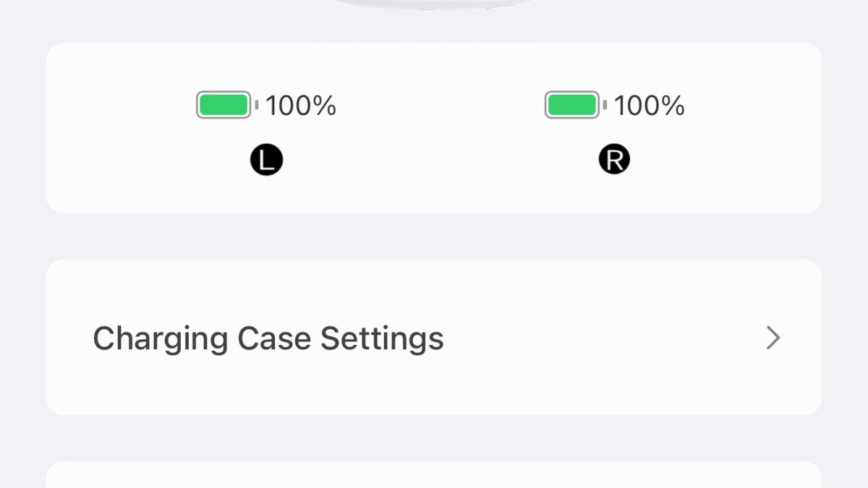Tap the right battery's terminal nub
This screenshot has height=488, width=868.
605,106
